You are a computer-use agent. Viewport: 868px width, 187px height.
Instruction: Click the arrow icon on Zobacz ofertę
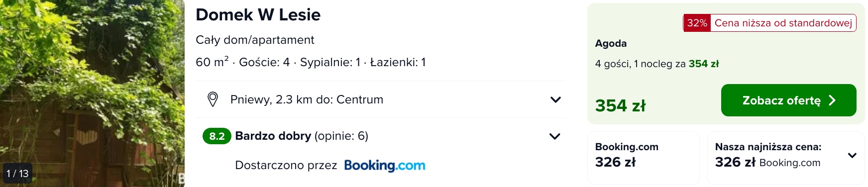pos(832,100)
